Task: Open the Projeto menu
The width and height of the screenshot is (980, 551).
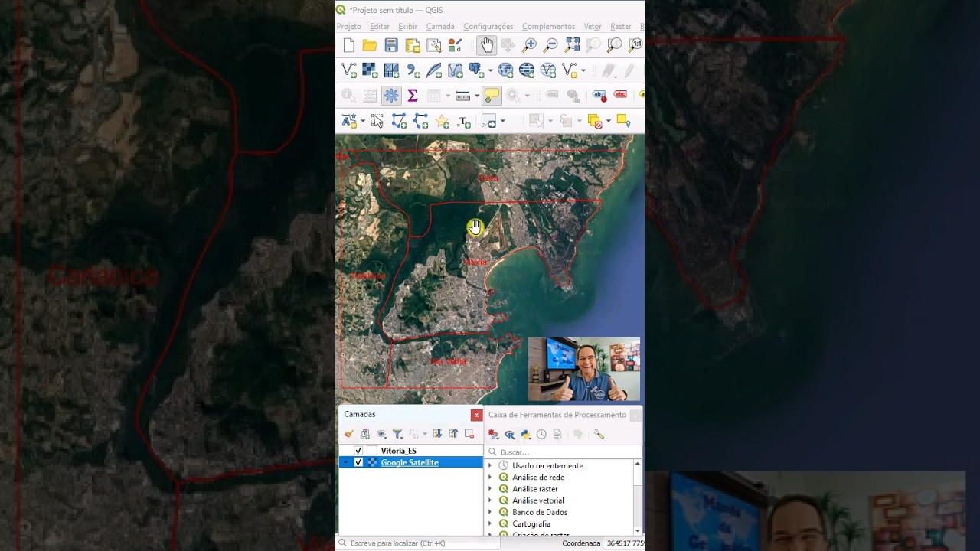Action: click(x=349, y=27)
